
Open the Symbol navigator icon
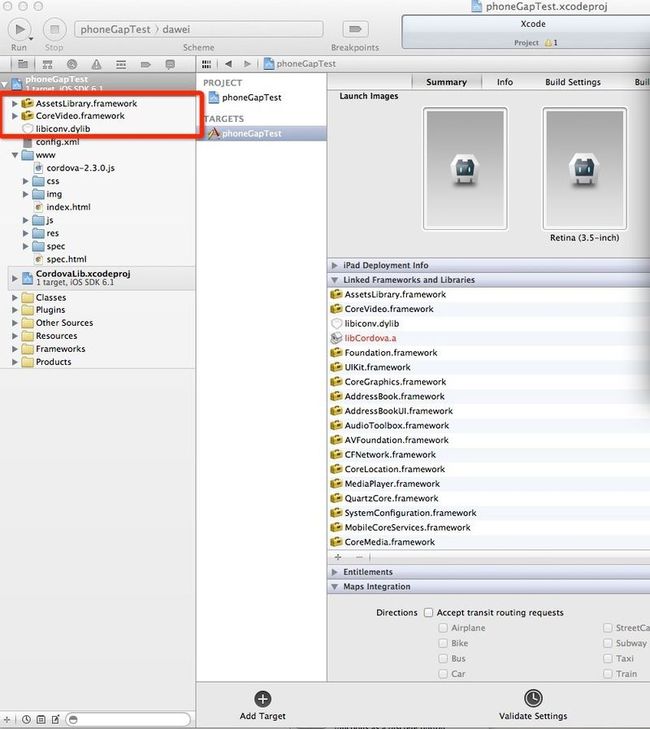click(x=47, y=64)
